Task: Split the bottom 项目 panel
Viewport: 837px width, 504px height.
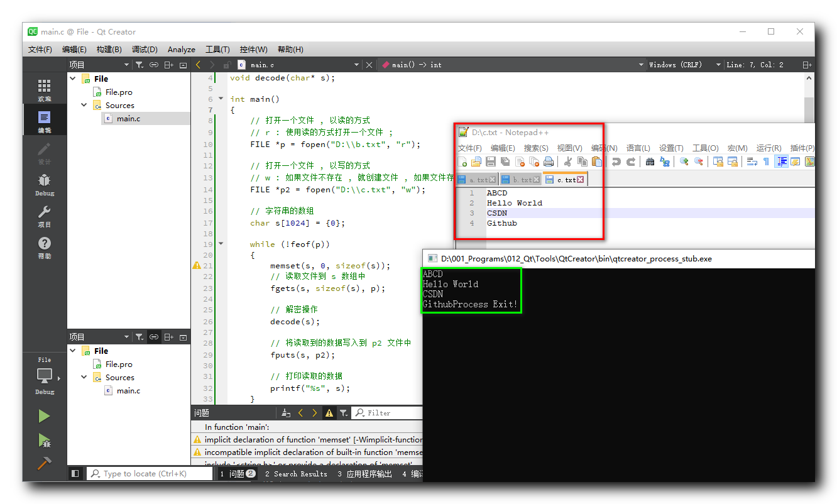Action: point(168,337)
